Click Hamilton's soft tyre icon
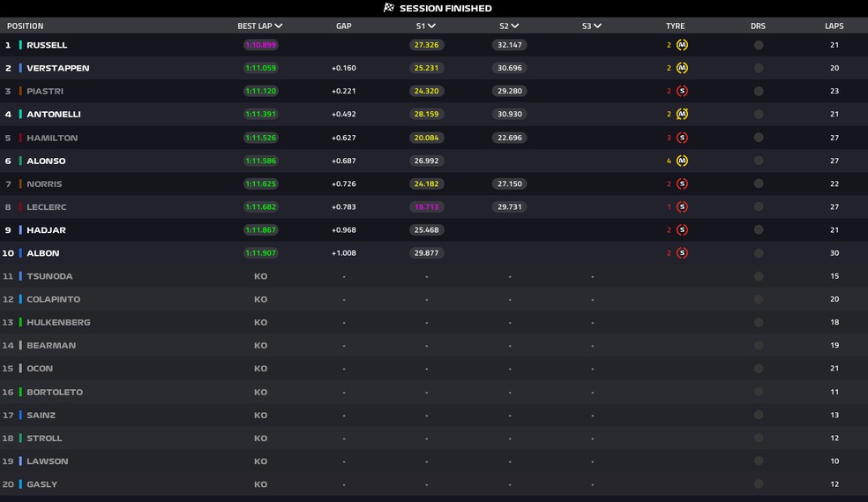The width and height of the screenshot is (868, 502). (682, 138)
